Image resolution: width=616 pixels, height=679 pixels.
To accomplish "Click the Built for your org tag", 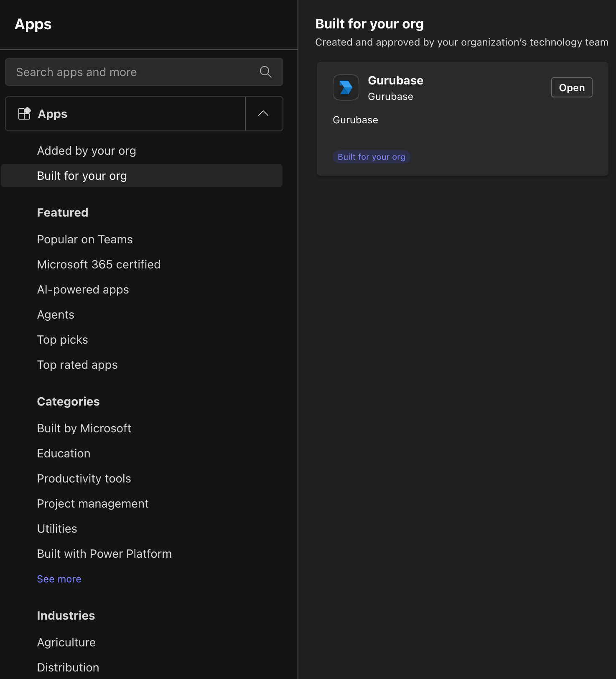I will pos(372,157).
